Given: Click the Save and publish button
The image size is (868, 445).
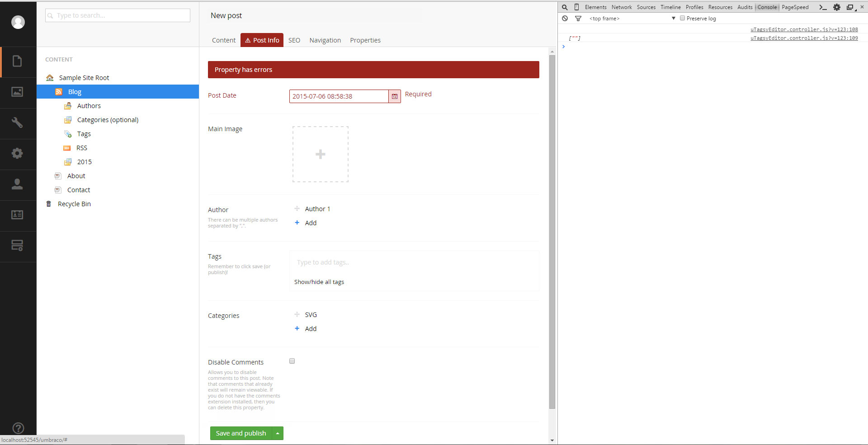Looking at the screenshot, I should (x=241, y=433).
